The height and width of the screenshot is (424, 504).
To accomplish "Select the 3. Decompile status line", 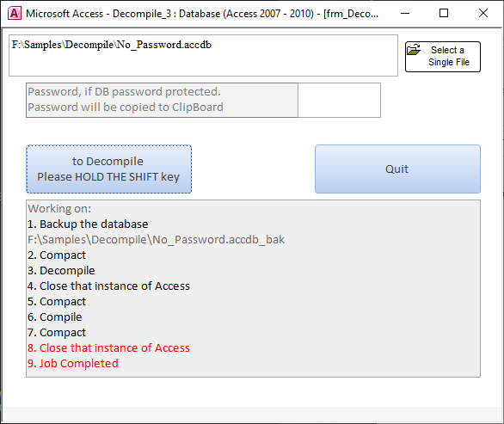I will coord(61,271).
